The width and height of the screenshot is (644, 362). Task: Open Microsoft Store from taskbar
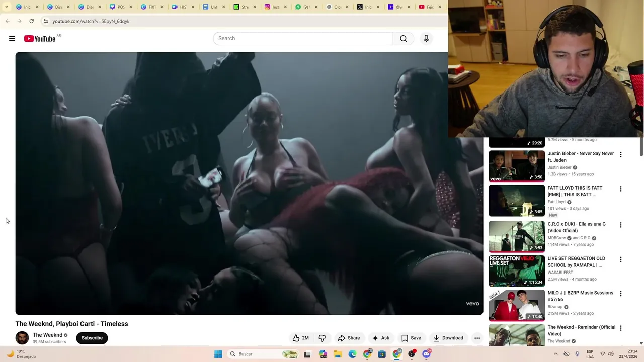pos(382,354)
